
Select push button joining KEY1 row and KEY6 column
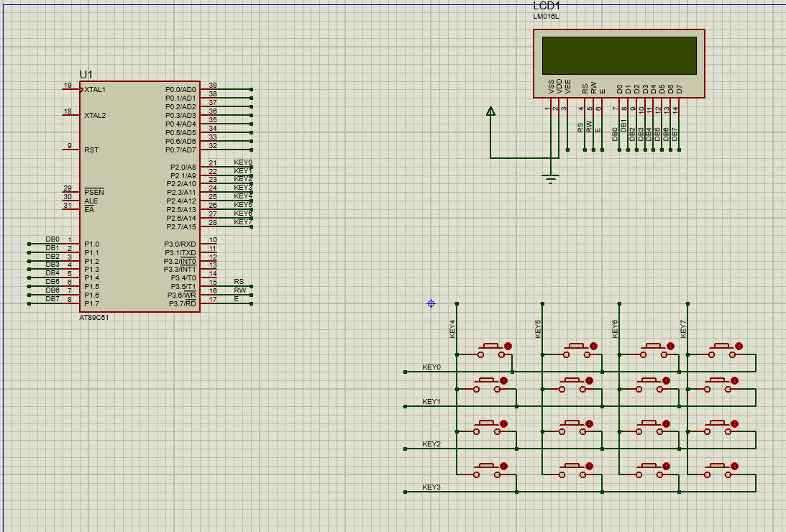coord(649,386)
